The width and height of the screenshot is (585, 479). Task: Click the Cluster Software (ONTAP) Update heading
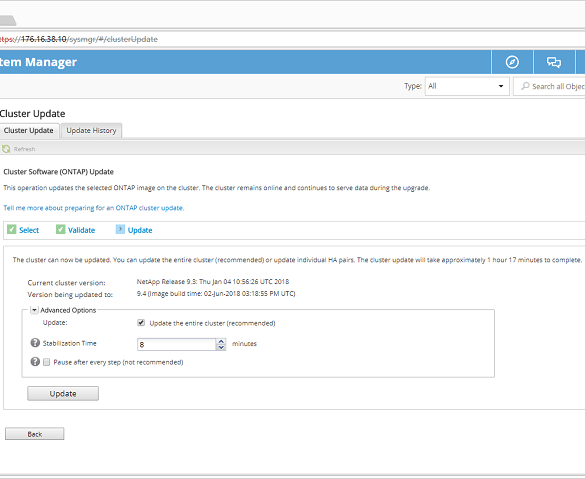59,172
